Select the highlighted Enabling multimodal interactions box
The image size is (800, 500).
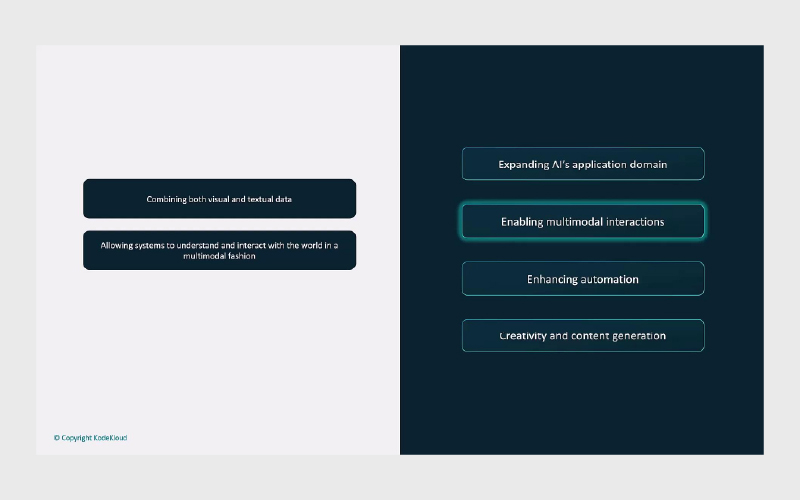click(x=583, y=222)
